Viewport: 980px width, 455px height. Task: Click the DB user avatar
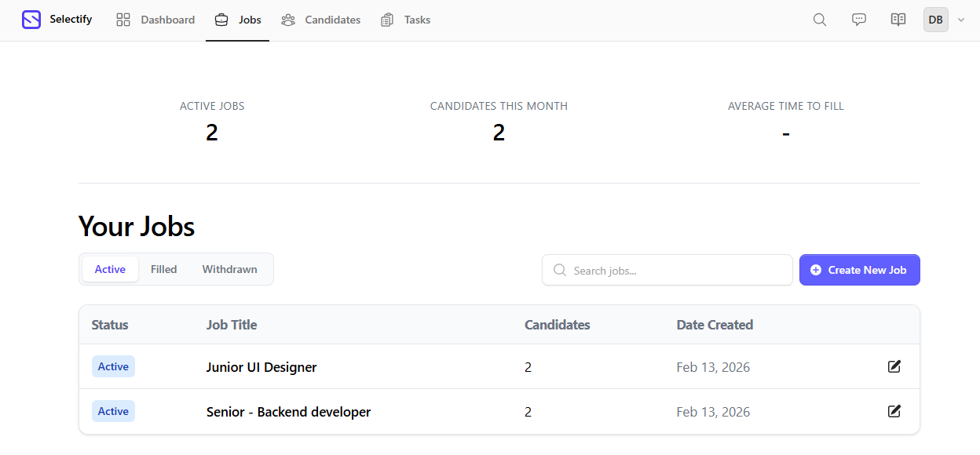(936, 20)
